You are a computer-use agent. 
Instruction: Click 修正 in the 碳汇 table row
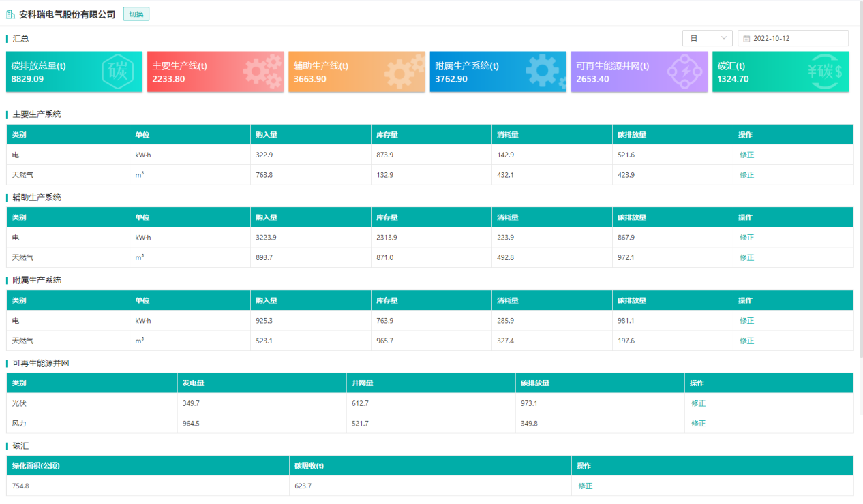pos(585,486)
